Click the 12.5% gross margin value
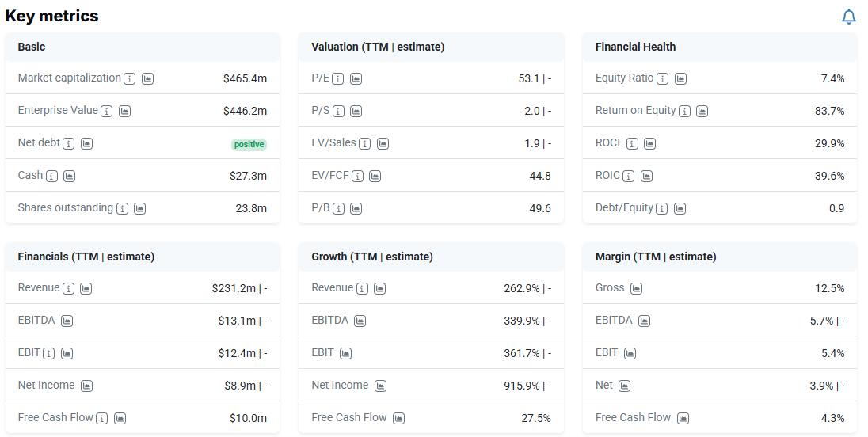Viewport: 868px width, 437px height. (x=830, y=288)
